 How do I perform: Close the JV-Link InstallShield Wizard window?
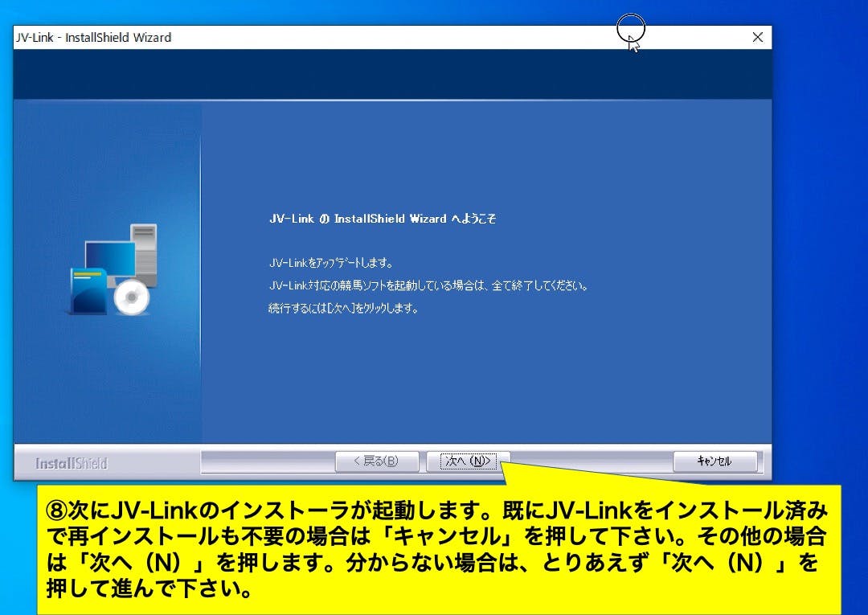(x=758, y=37)
